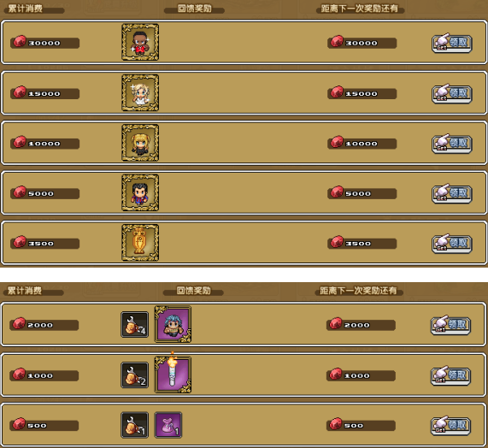Select the white-dress blonde angel character

pyautogui.click(x=140, y=93)
